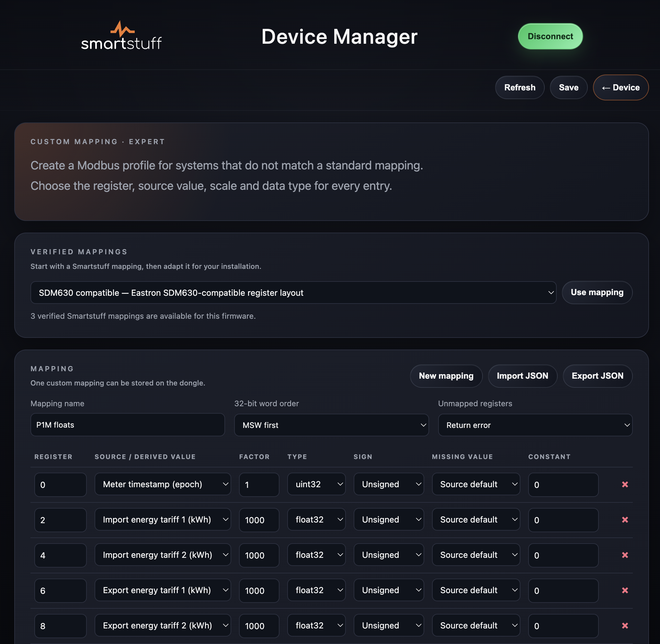
Task: Open Missing value dropdown for register 6
Action: (476, 590)
